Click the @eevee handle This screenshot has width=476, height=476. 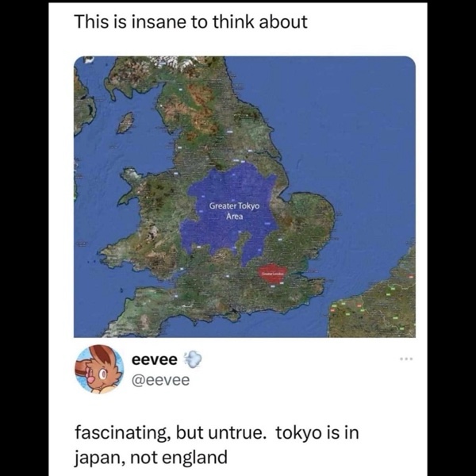(160, 380)
